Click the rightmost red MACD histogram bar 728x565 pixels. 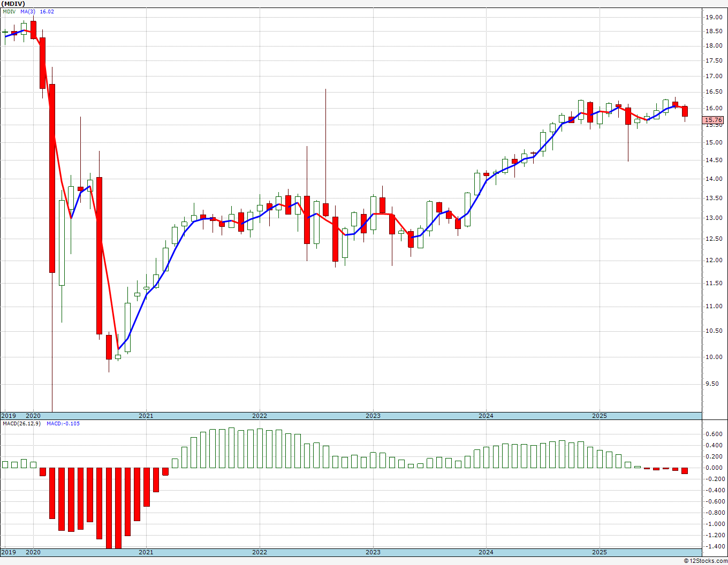point(685,470)
